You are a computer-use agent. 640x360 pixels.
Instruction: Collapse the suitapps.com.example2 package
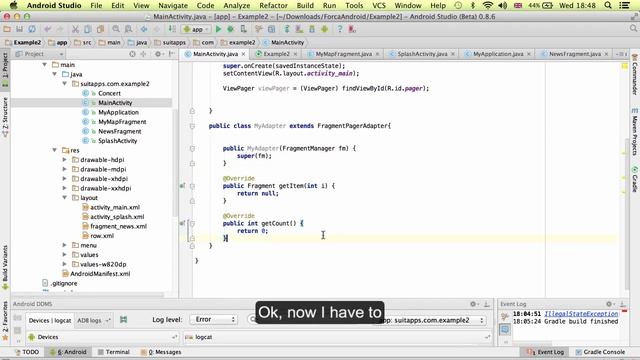tap(64, 83)
